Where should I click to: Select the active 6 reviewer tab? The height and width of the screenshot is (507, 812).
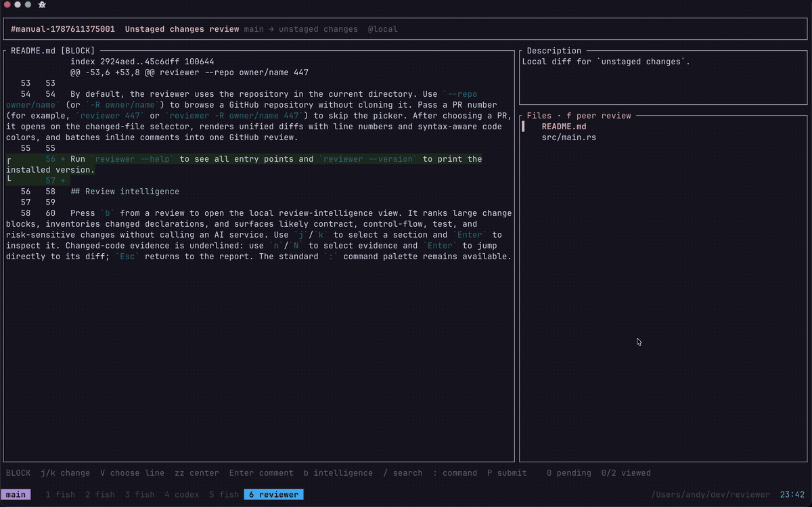pos(273,495)
